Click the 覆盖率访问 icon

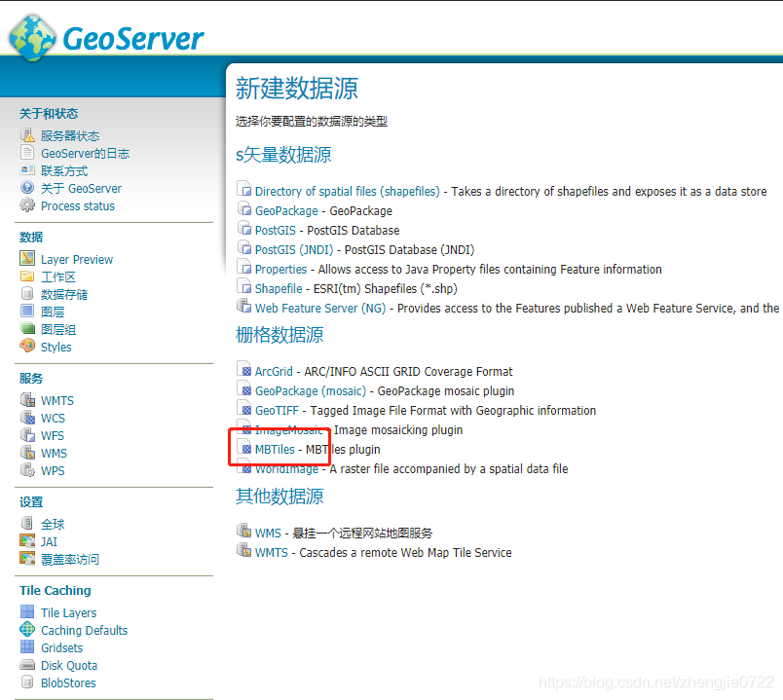click(x=27, y=558)
